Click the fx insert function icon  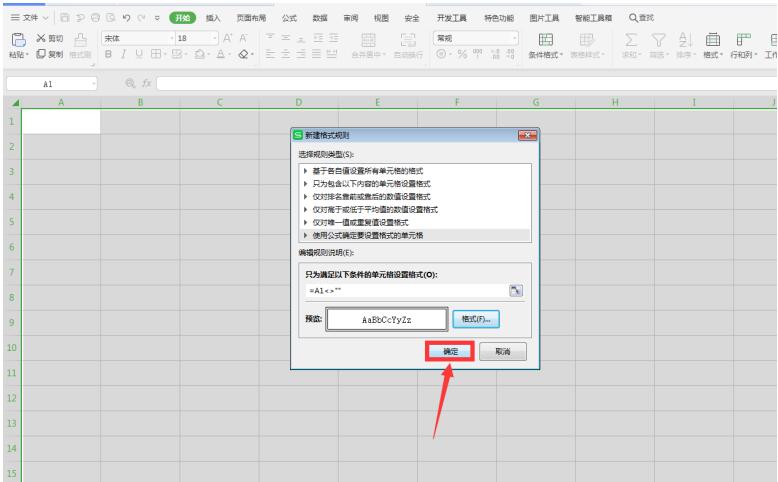click(x=146, y=83)
